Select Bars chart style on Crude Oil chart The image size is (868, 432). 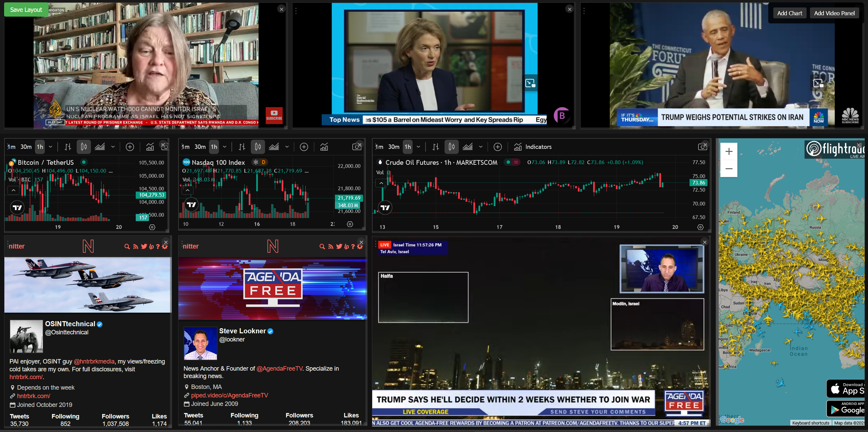[x=436, y=147]
